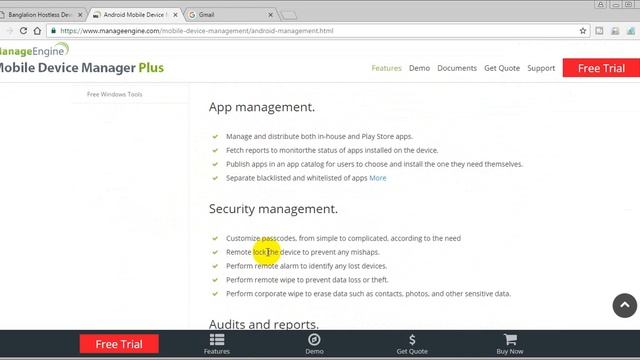Click the secure padlock icon in address bar
Viewport: 640px width, 360px height.
pyautogui.click(x=53, y=31)
